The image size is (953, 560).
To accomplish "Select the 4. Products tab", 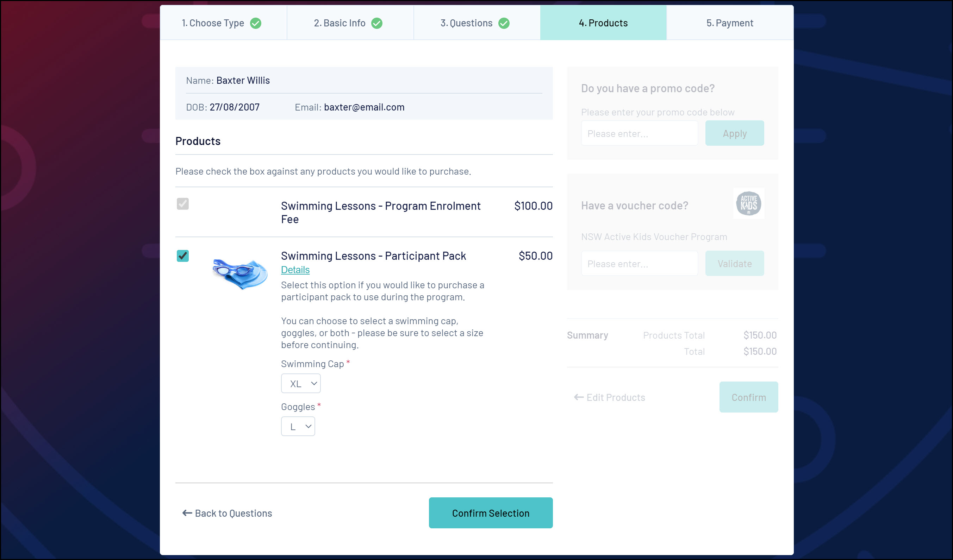I will click(603, 23).
